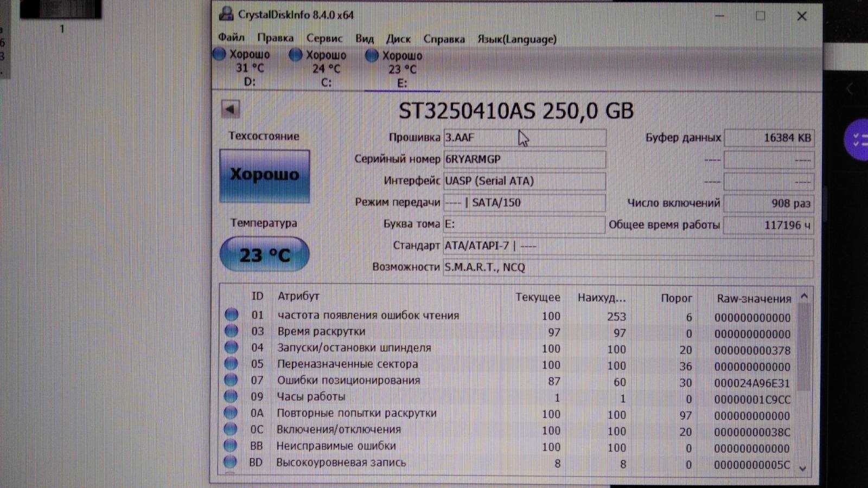Click status icon of attribute 09
The height and width of the screenshot is (488, 868).
[x=231, y=396]
